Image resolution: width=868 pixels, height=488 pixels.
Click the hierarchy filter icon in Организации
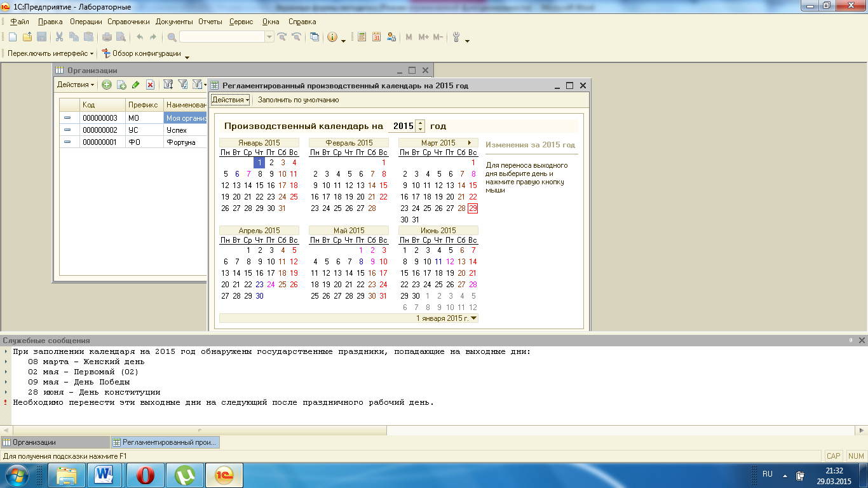tap(168, 85)
